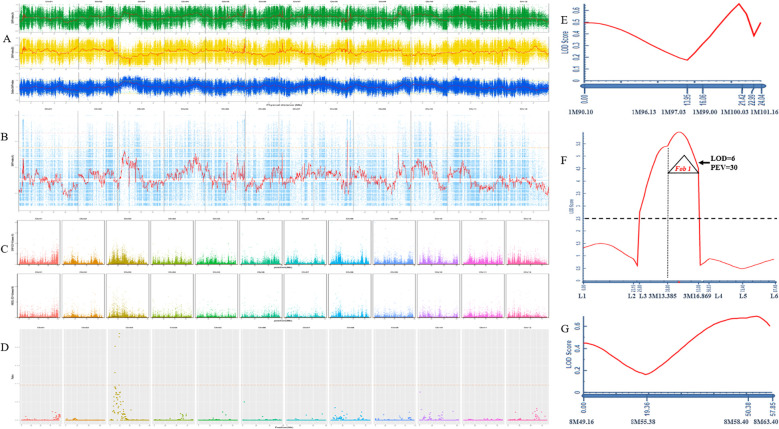Image resolution: width=779 pixels, height=429 pixels.
Task: Click the LOD=6 annotation text
Action: coord(723,158)
